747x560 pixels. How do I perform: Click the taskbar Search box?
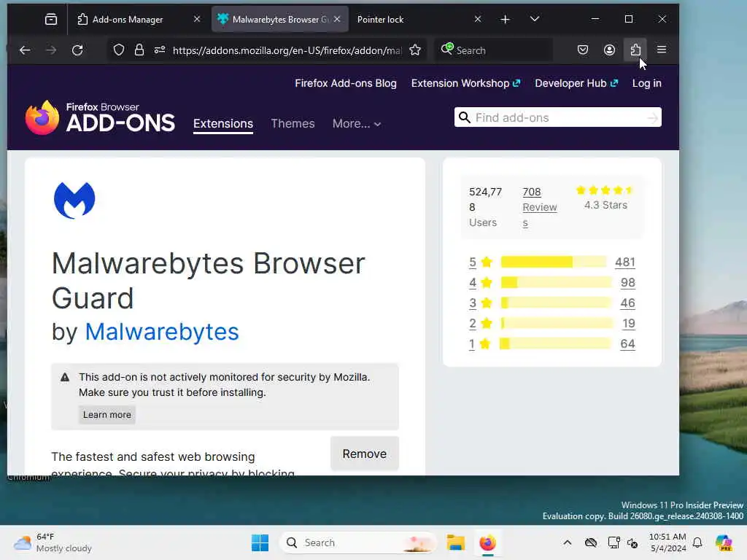coord(357,542)
